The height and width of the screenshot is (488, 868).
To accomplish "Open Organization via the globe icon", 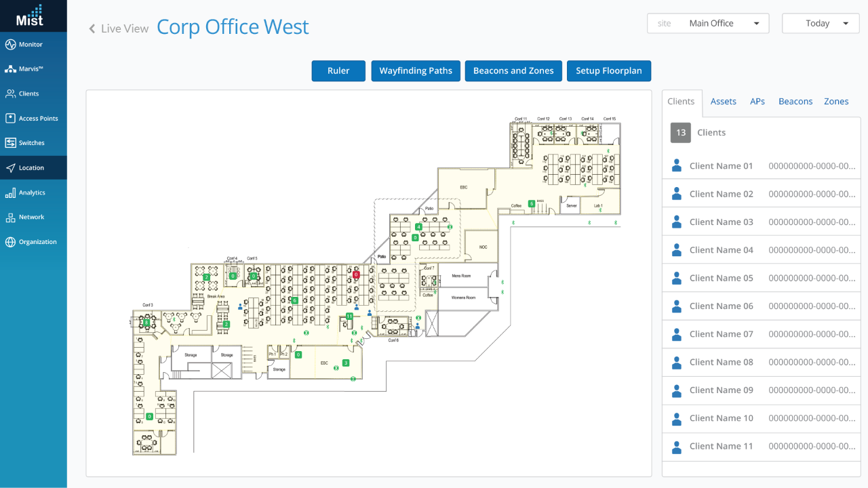I will click(10, 242).
